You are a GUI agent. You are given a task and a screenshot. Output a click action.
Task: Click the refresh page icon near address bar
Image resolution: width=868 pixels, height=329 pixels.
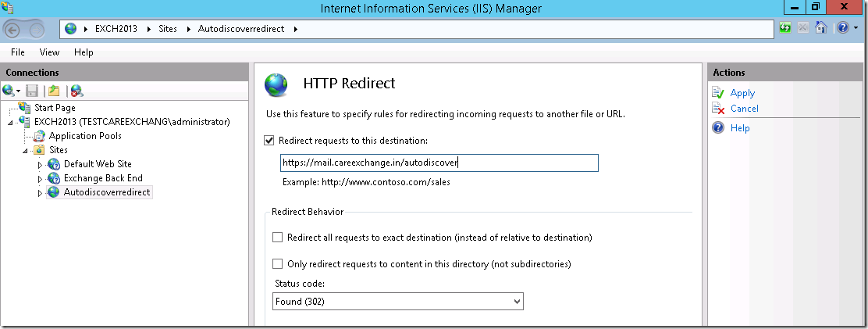click(785, 27)
